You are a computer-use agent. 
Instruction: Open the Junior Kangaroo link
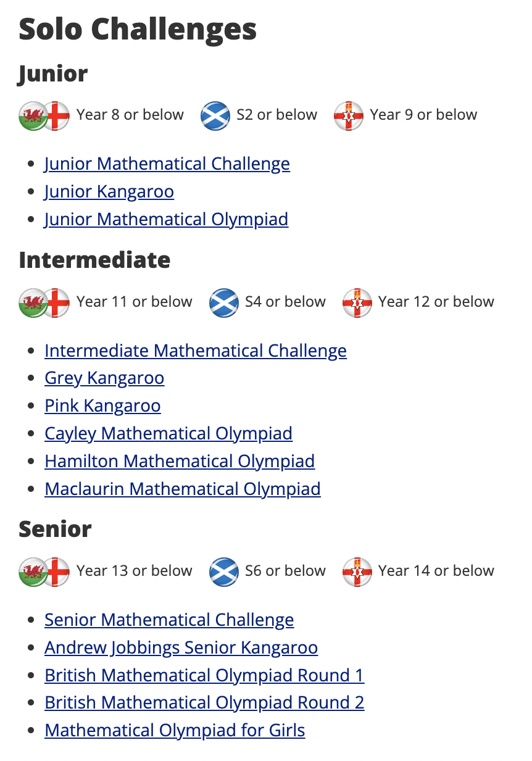click(109, 192)
